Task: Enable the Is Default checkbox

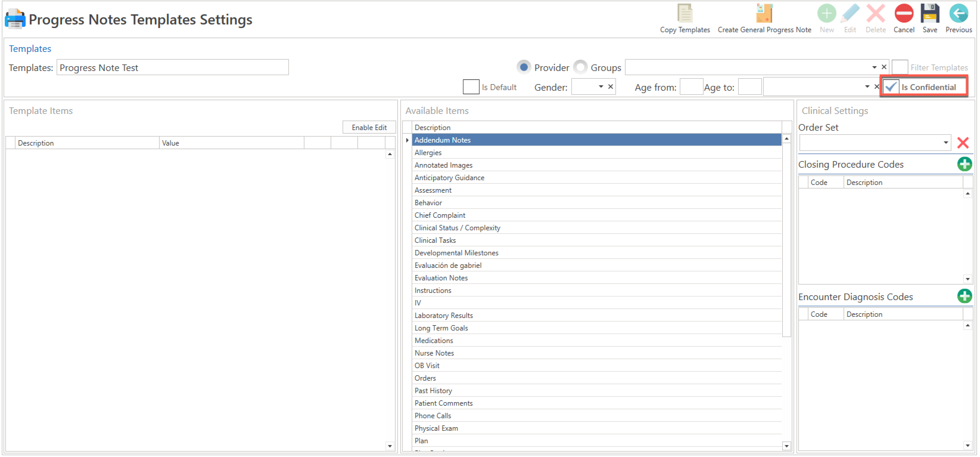Action: click(x=471, y=87)
